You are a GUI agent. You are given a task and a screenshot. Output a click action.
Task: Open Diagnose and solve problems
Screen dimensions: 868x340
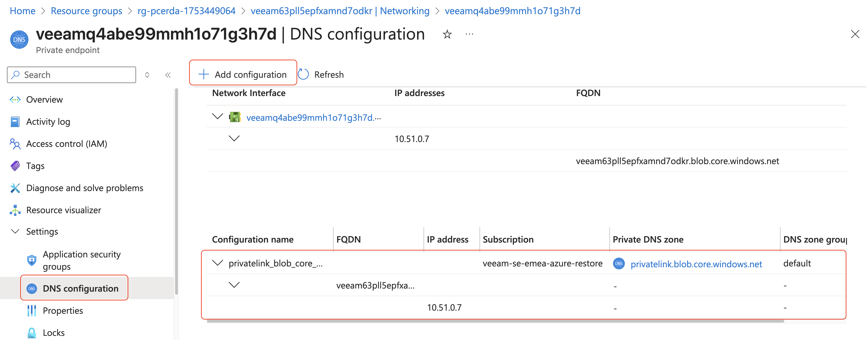tap(85, 188)
